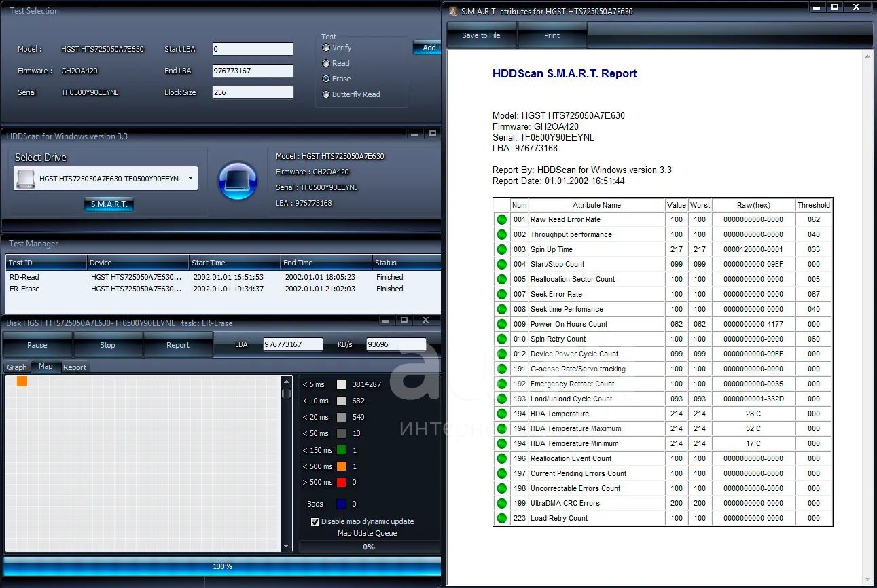This screenshot has width=877, height=588.
Task: Click green status dot for Power-On Hours Count
Action: coord(502,324)
